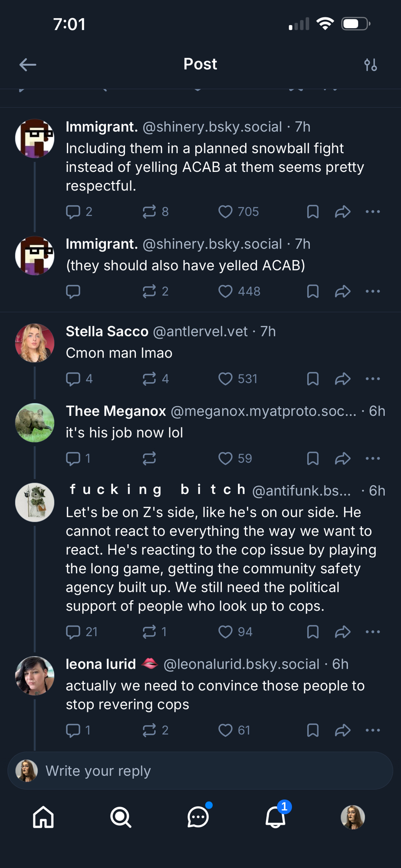Go to the Home tab
The width and height of the screenshot is (401, 868).
coord(43,817)
